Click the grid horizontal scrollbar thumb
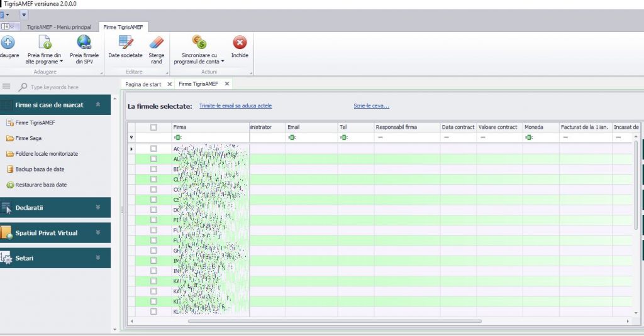The width and height of the screenshot is (644, 336). click(x=335, y=321)
